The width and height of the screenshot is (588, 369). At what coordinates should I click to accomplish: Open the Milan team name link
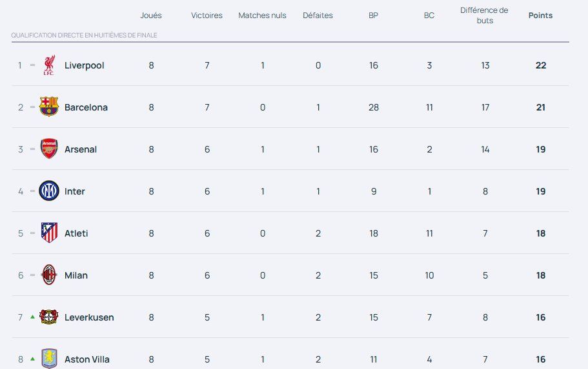point(76,275)
